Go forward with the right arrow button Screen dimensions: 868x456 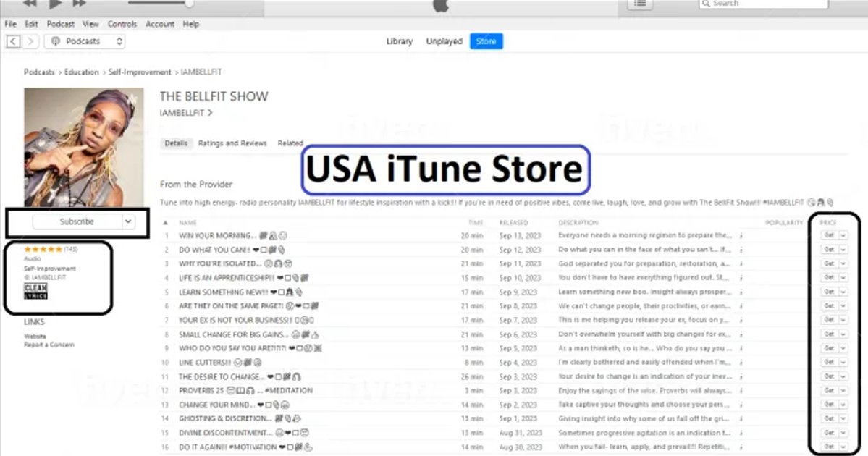31,41
